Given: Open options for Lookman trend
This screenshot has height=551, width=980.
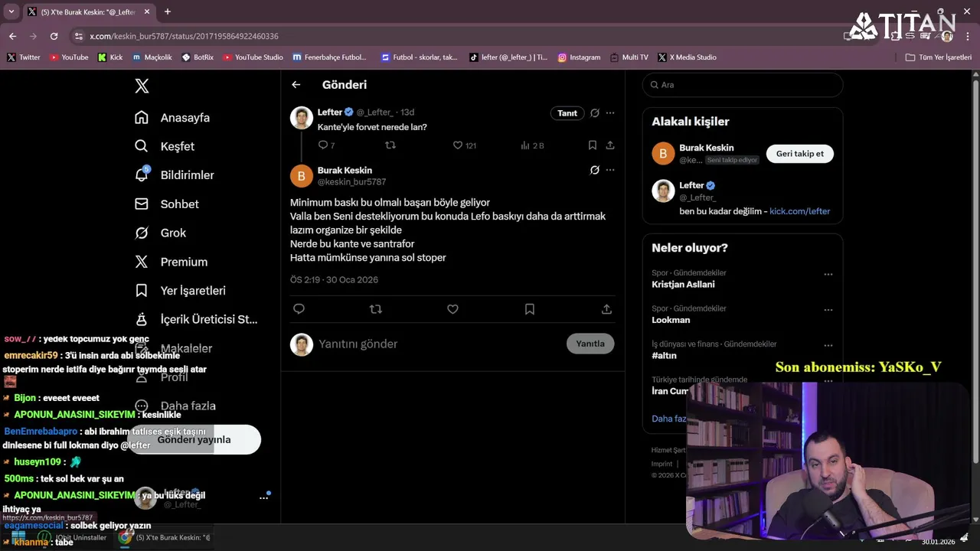Looking at the screenshot, I should click(x=828, y=310).
